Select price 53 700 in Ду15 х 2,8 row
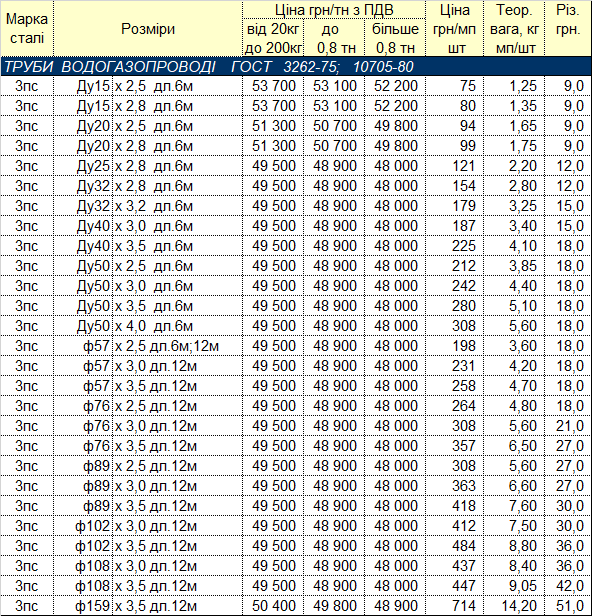592x616 pixels. coord(273,106)
